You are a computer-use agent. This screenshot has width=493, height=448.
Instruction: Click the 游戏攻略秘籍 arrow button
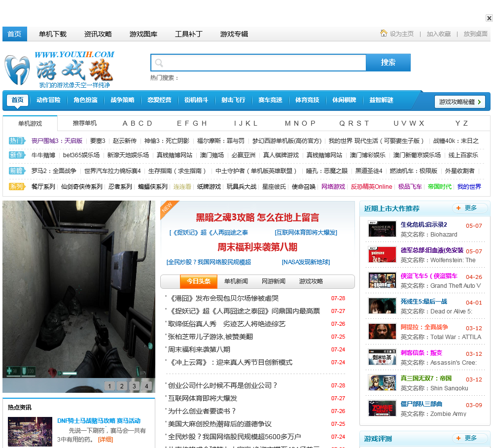pos(459,102)
